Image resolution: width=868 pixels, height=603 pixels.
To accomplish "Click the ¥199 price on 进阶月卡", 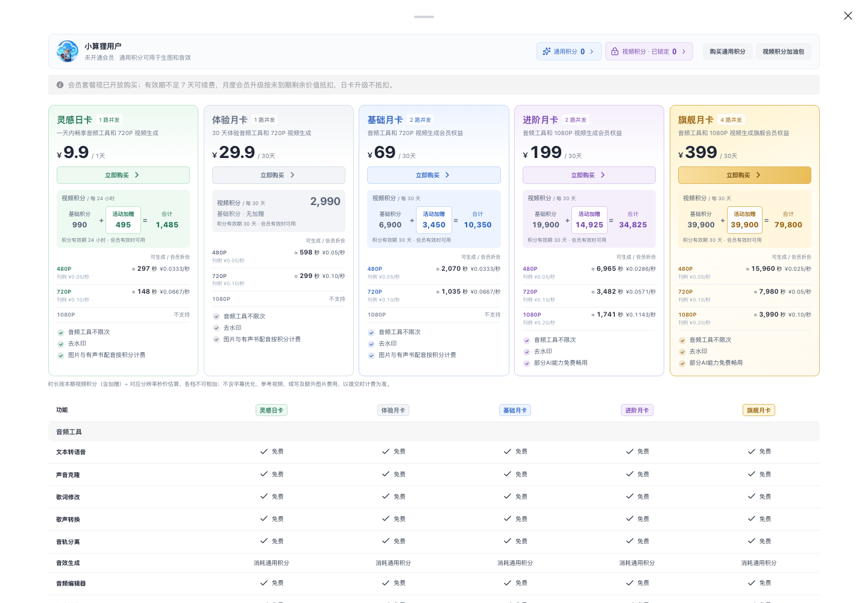I will point(542,153).
